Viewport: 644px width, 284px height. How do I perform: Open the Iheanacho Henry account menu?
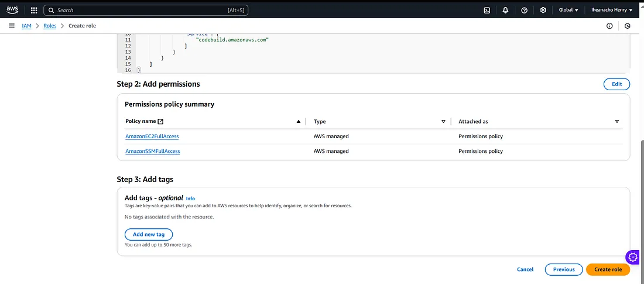click(612, 11)
